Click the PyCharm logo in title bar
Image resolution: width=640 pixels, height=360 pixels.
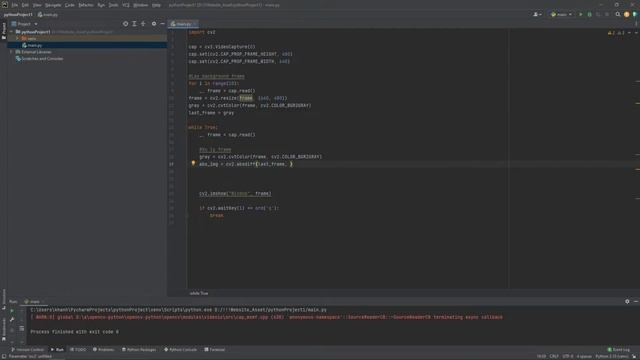tap(4, 5)
